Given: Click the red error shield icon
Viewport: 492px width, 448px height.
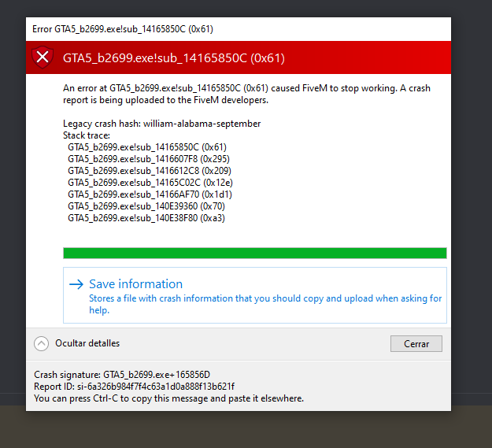Looking at the screenshot, I should [x=43, y=57].
